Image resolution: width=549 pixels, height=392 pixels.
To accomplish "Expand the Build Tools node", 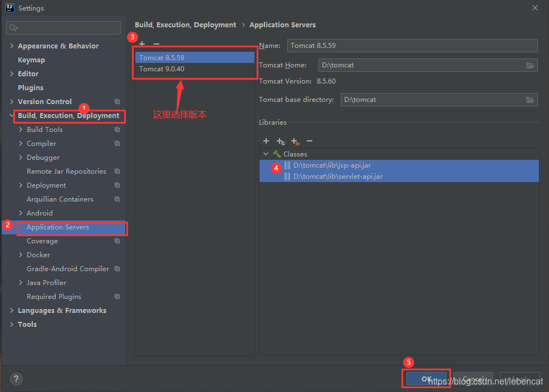I will coord(21,130).
